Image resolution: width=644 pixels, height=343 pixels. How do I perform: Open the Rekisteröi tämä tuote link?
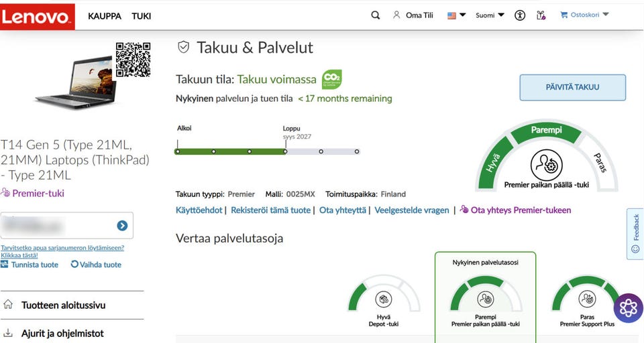tap(271, 210)
